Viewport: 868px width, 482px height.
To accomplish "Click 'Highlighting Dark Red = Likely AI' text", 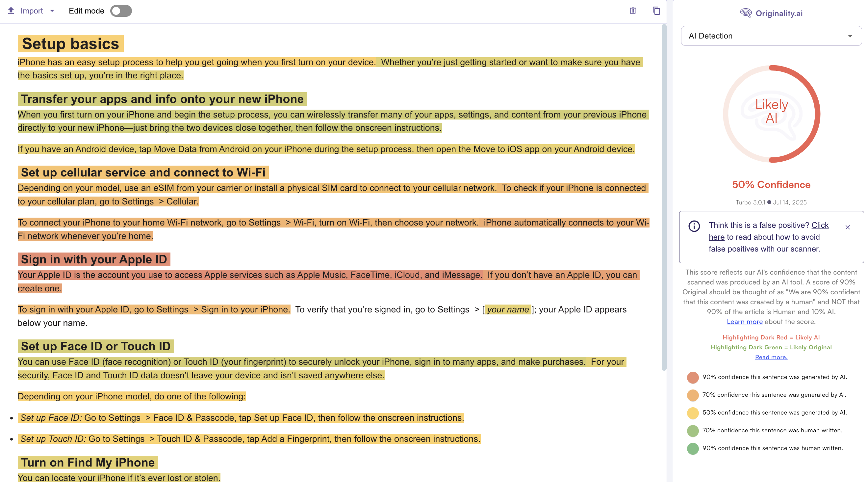I will [x=771, y=337].
